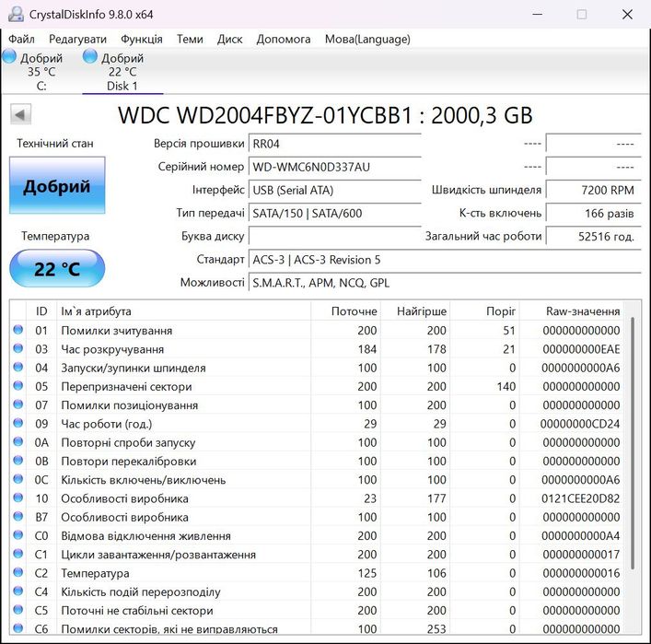Click status dot of attribute 0B row
The height and width of the screenshot is (644, 651).
point(17,461)
